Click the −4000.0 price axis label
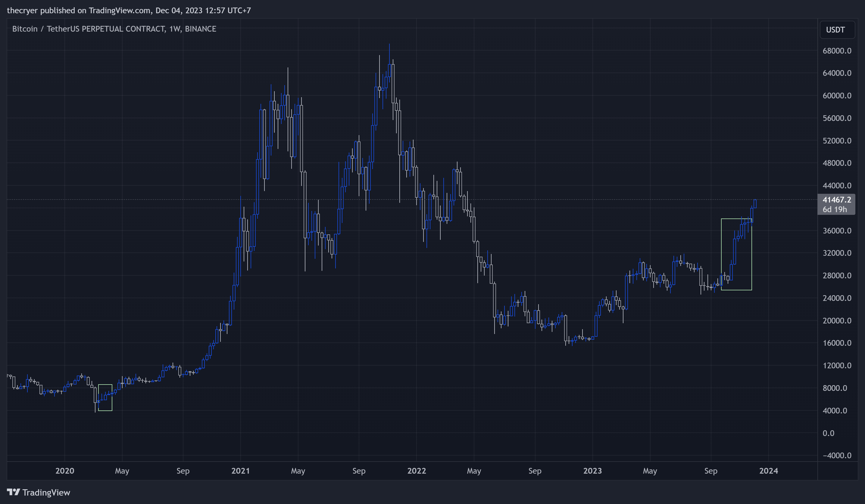This screenshot has width=865, height=504. tap(837, 455)
